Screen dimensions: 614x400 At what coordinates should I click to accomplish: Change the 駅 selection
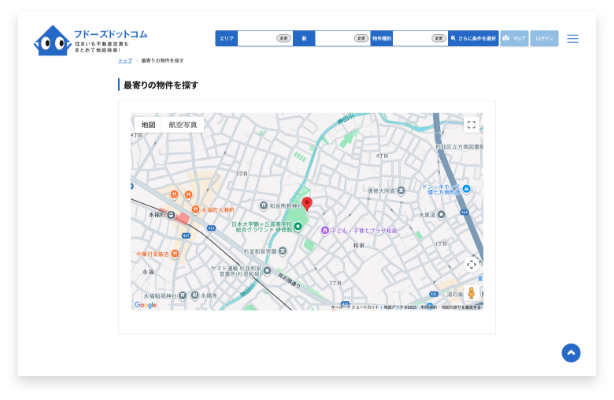tap(360, 39)
